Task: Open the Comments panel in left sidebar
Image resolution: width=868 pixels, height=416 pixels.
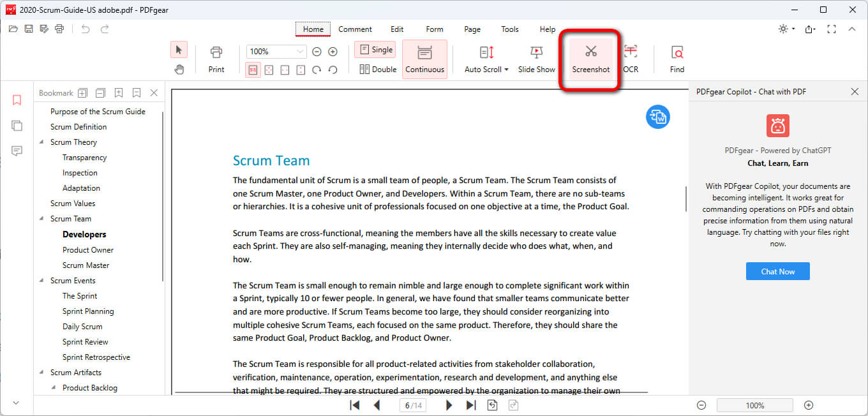Action: click(x=17, y=149)
